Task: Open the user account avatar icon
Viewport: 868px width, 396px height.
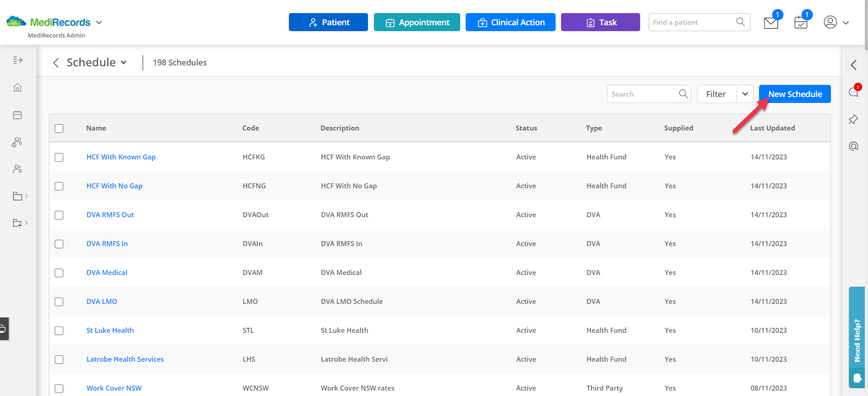Action: [830, 22]
